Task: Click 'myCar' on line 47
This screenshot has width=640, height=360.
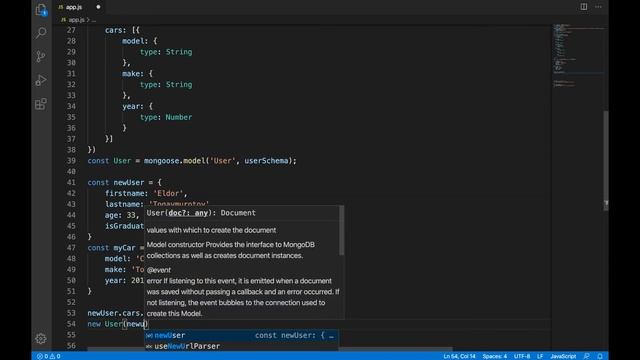Action: tap(124, 248)
